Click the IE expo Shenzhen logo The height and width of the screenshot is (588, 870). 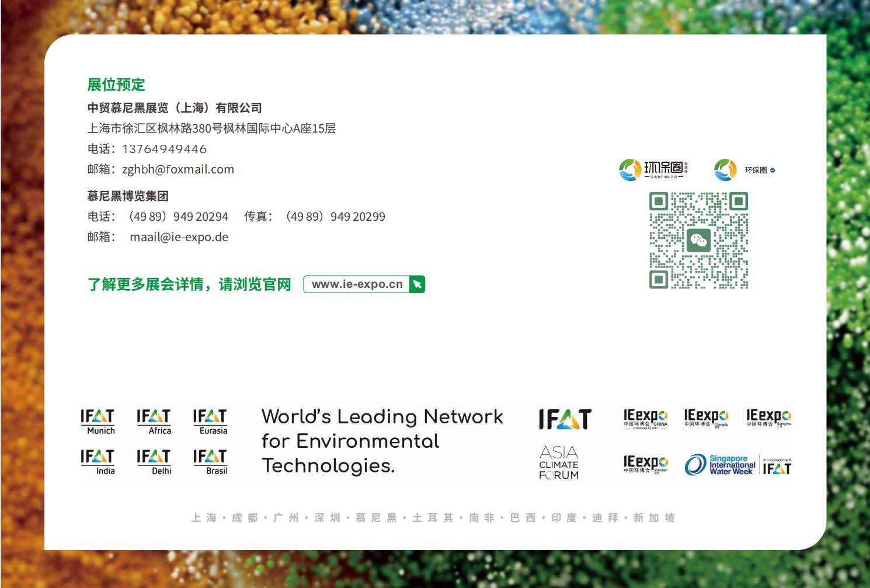coord(645,464)
